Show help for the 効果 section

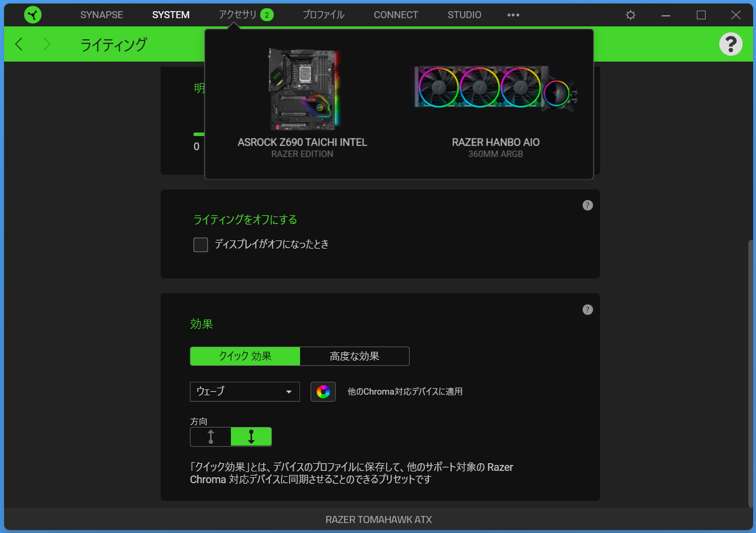(588, 310)
